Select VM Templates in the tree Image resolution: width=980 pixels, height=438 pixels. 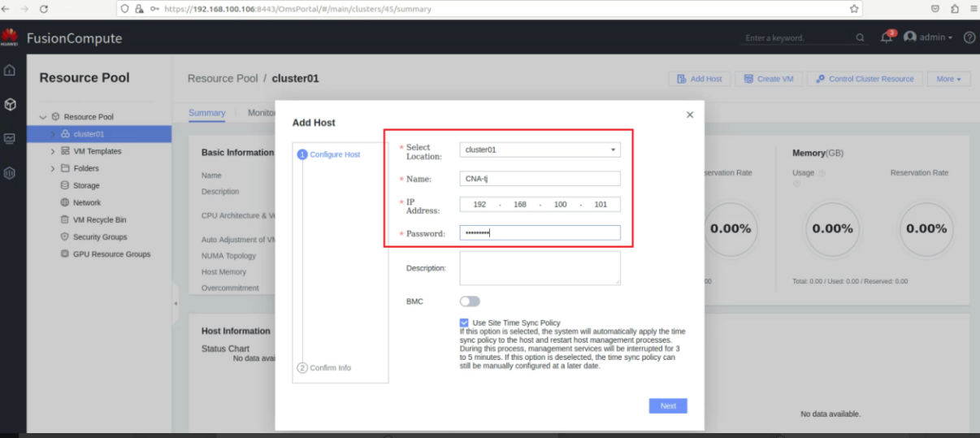point(98,151)
